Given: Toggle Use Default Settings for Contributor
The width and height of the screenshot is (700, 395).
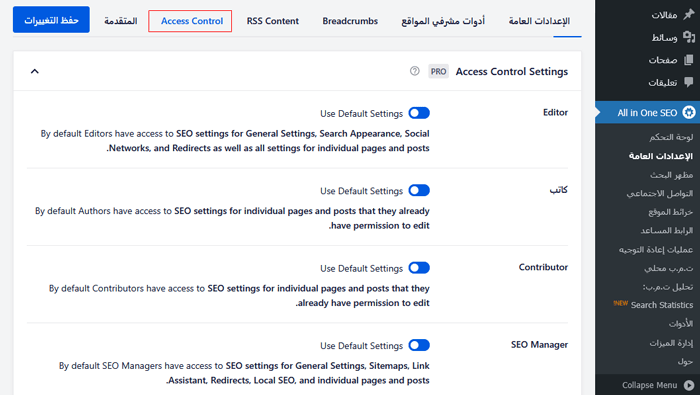Looking at the screenshot, I should point(419,268).
